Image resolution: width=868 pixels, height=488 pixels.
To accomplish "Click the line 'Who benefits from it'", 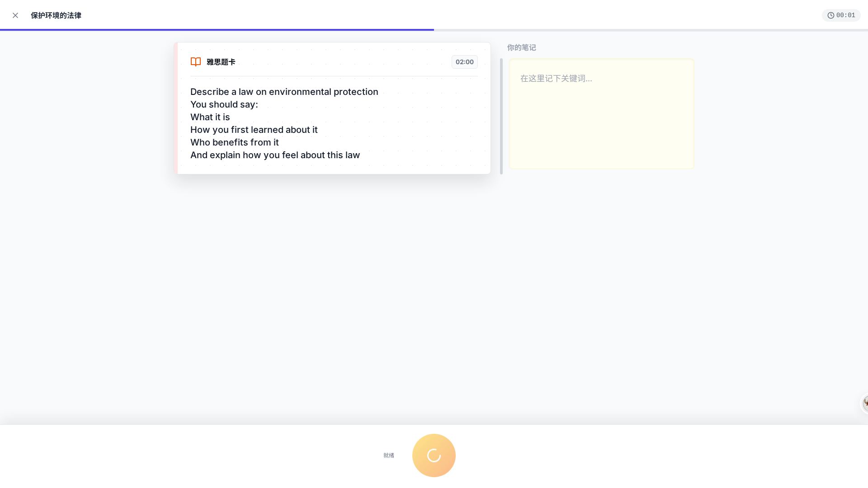I will tap(235, 142).
